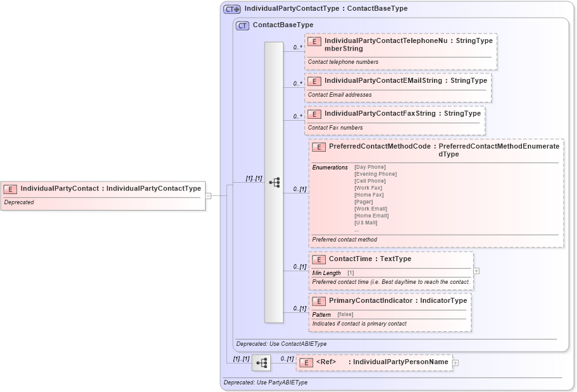Click the E icon on IndividualPartyContactTelephoneNumberString
This screenshot has height=392, width=577.
pyautogui.click(x=314, y=42)
